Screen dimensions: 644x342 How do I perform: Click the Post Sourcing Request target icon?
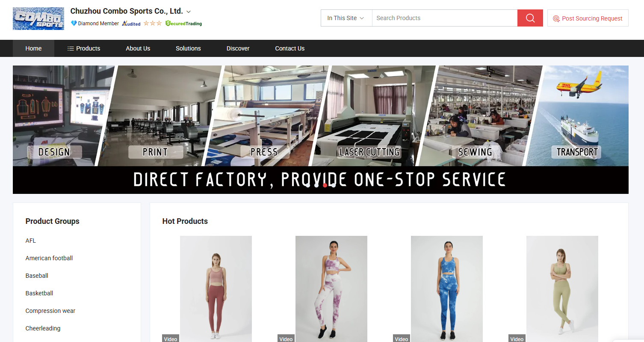[556, 18]
